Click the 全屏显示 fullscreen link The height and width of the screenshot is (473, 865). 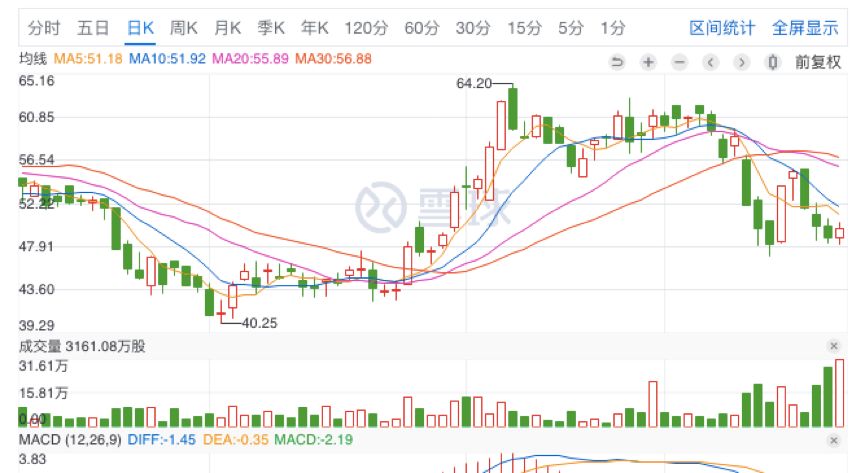tap(805, 28)
